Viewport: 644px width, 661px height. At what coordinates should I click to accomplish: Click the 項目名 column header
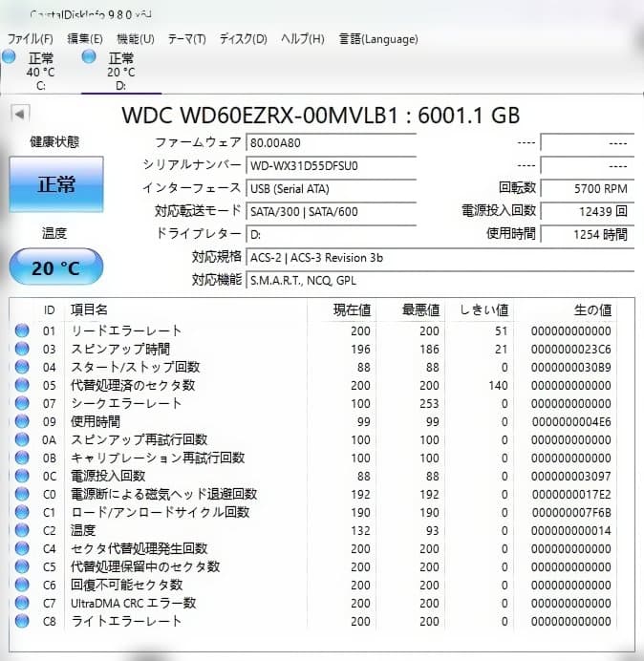click(89, 309)
